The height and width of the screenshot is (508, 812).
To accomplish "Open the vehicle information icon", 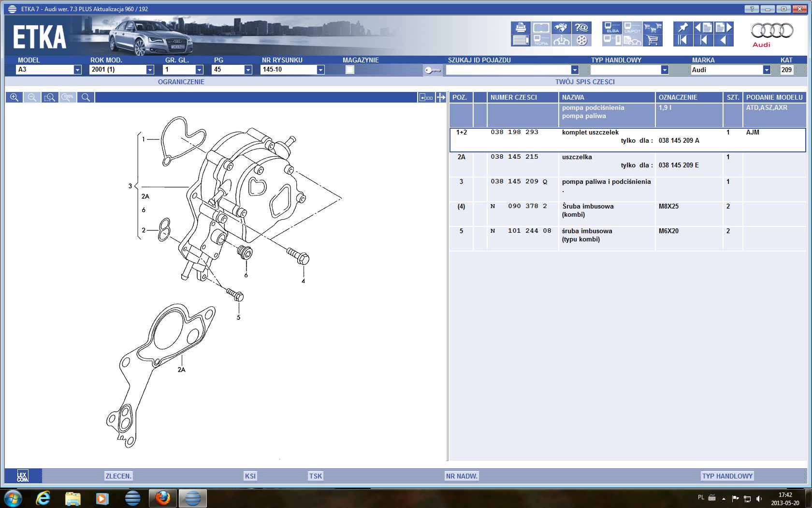I will 561,40.
